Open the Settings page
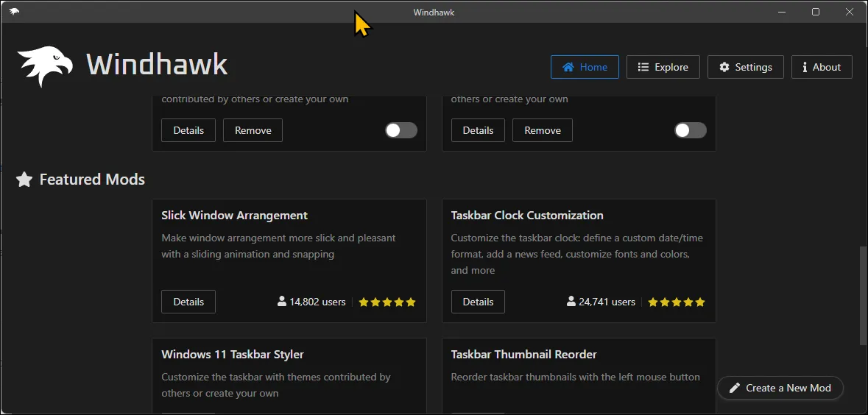Screen dimensions: 868x415 [x=746, y=67]
